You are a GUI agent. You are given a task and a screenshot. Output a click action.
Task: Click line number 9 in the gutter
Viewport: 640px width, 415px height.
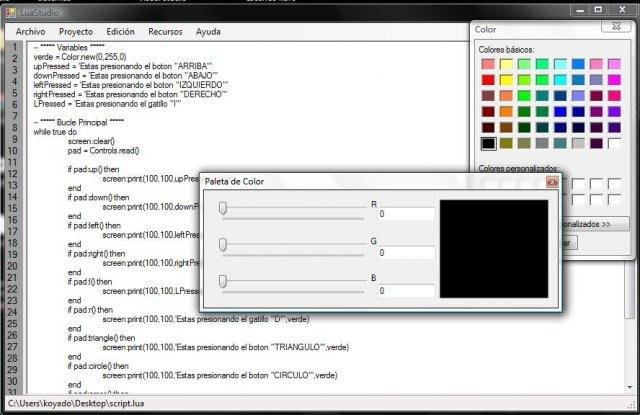(x=14, y=139)
